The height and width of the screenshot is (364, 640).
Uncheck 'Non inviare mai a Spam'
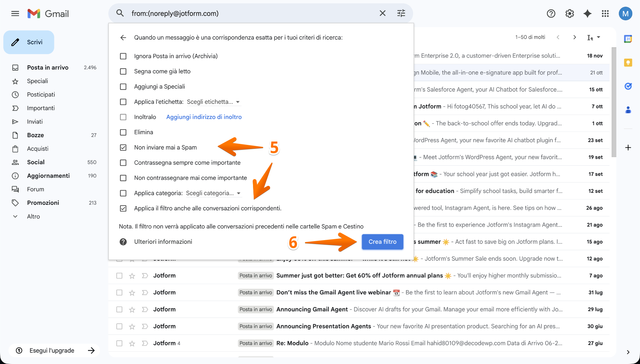coord(123,148)
